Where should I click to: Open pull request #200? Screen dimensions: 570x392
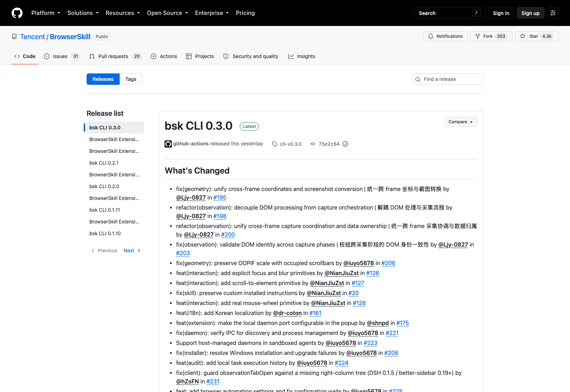point(228,234)
